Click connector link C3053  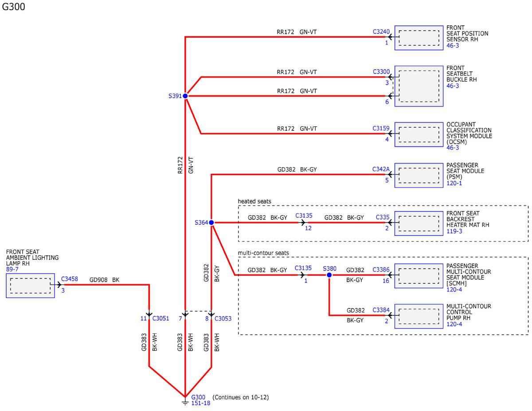coord(223,318)
